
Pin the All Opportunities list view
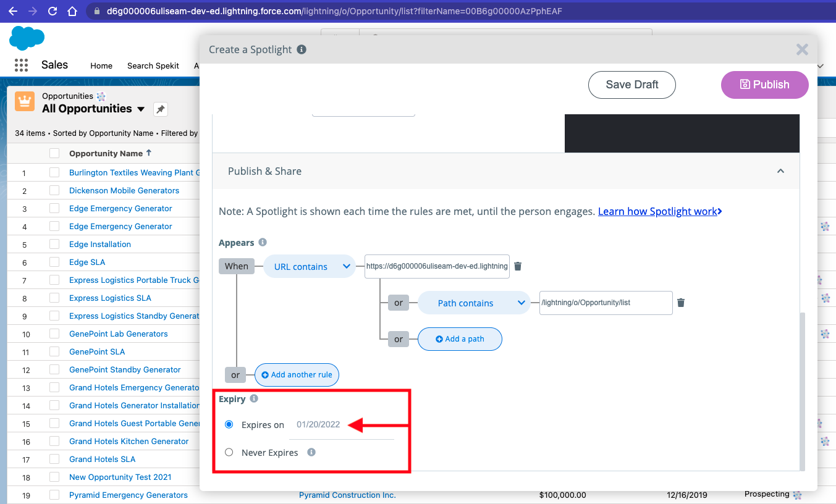coord(160,109)
